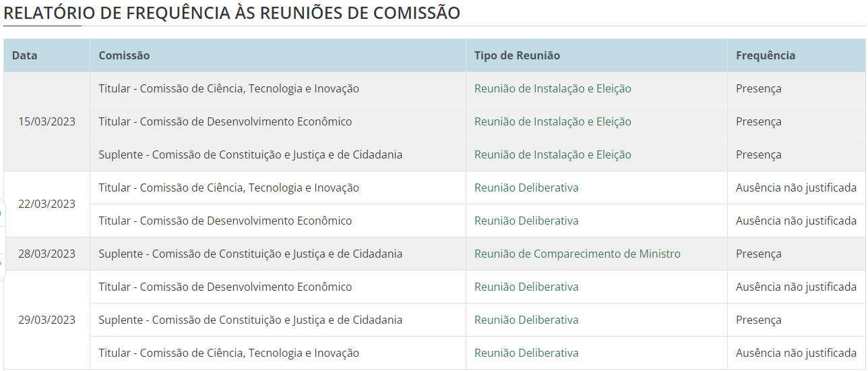Select the 15/03/2023 date cell
Screen dimensions: 868x371
[x=47, y=121]
